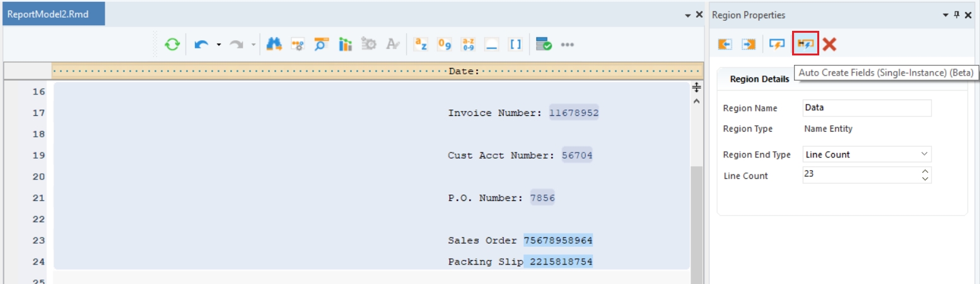This screenshot has height=284, width=980.
Task: Click the grayed redo arrow
Action: [237, 45]
